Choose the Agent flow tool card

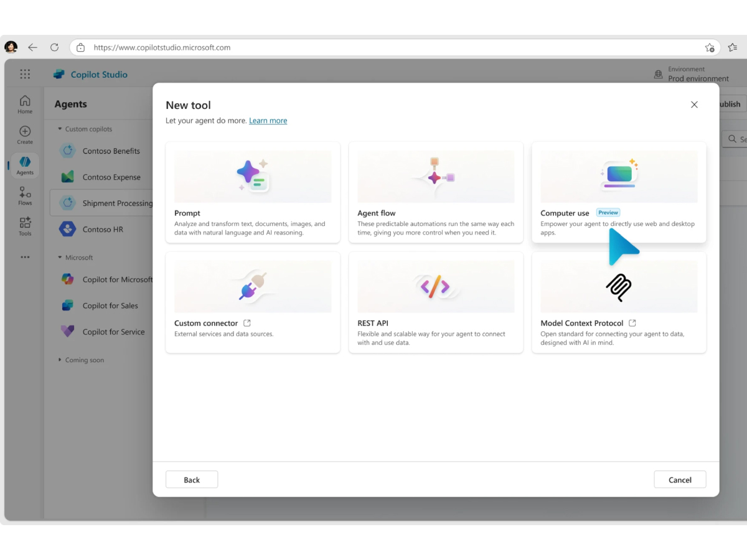(436, 192)
